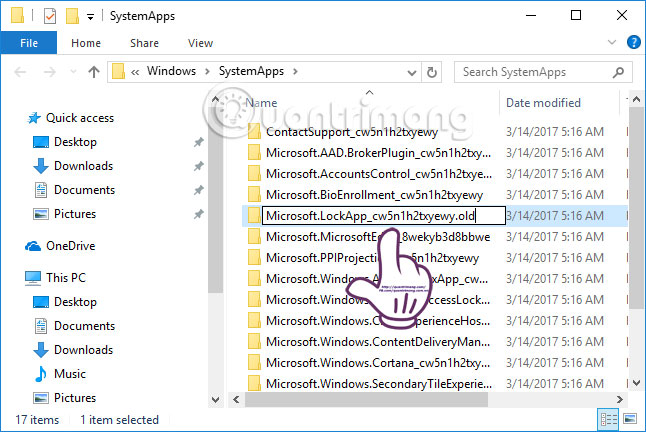Screen dimensions: 646x432
Task: Select the Microsoft.AccountsControl folder
Action: [x=379, y=174]
